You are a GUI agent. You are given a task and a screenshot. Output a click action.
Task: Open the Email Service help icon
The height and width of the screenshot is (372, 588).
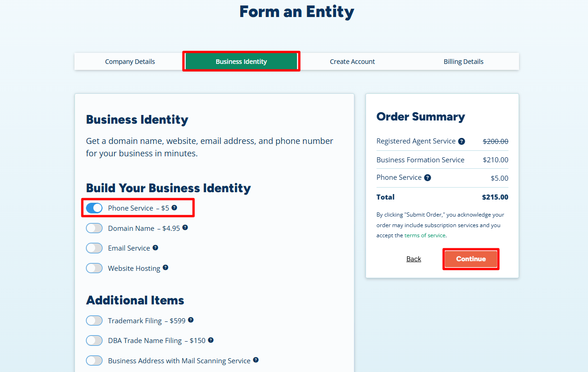[x=155, y=247]
